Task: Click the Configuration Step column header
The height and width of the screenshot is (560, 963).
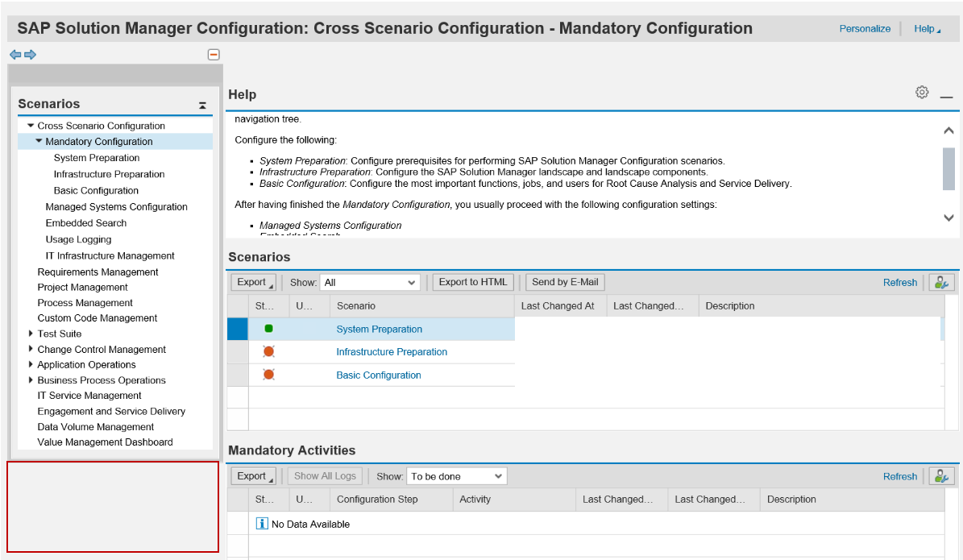Action: pyautogui.click(x=391, y=500)
